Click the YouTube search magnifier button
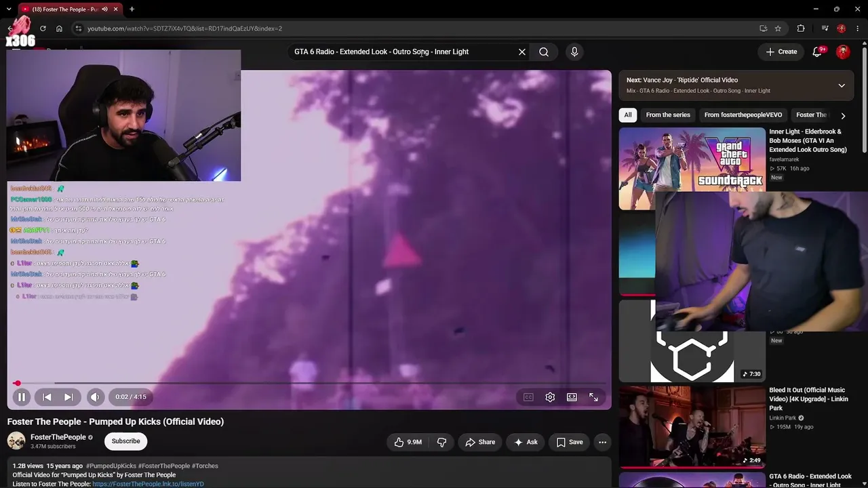 click(x=544, y=52)
